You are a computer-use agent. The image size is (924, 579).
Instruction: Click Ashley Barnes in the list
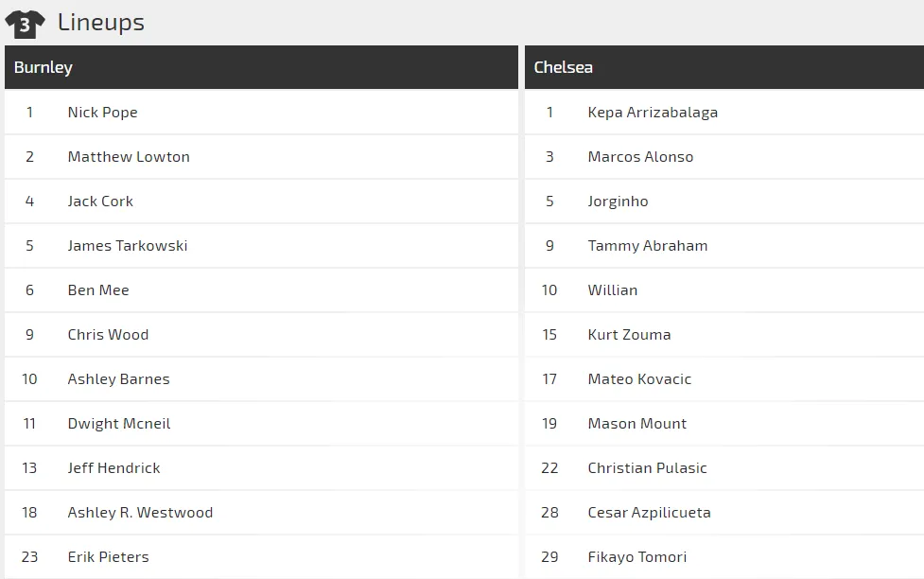(118, 378)
